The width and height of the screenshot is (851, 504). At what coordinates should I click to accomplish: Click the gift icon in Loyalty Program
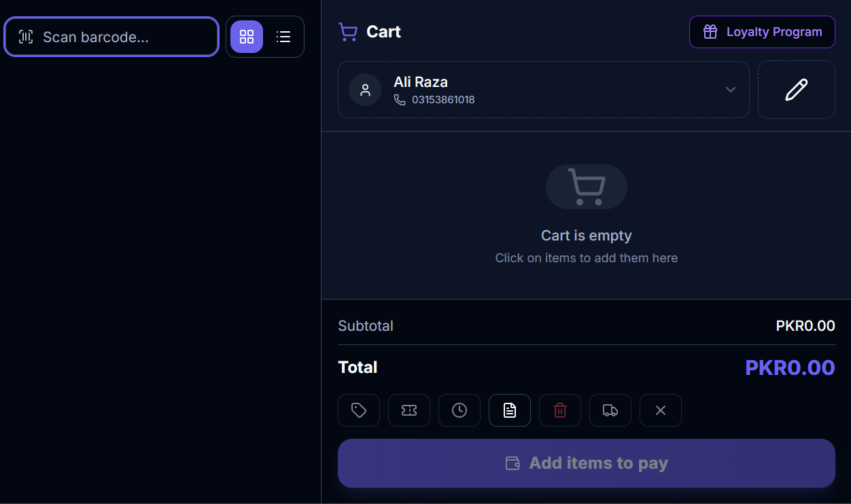pos(710,32)
